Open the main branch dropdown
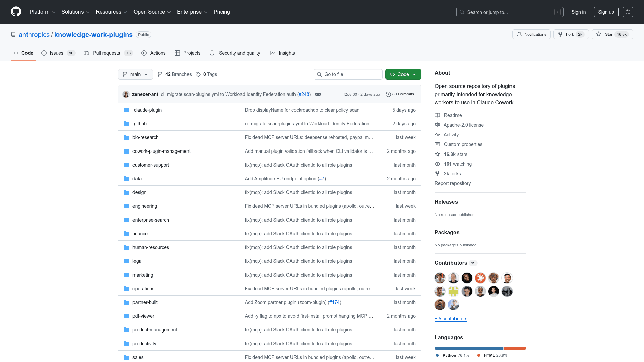The height and width of the screenshot is (362, 644). 136,74
